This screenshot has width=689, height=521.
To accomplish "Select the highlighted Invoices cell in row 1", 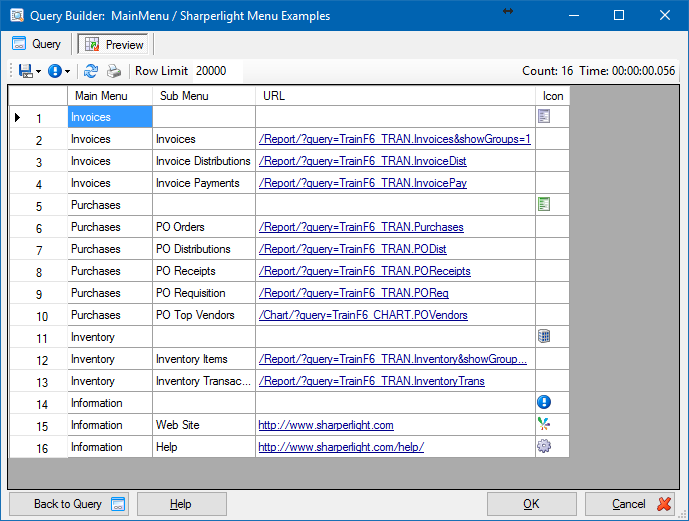I will point(110,117).
